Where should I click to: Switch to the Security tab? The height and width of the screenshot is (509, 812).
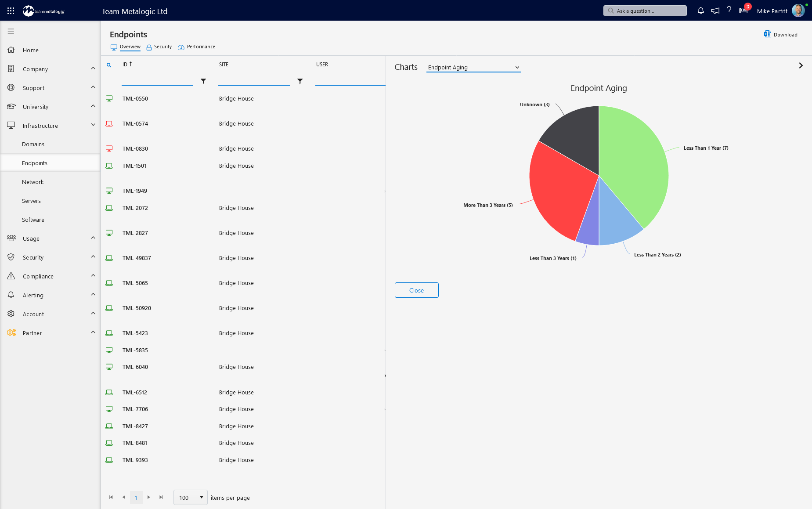[159, 47]
